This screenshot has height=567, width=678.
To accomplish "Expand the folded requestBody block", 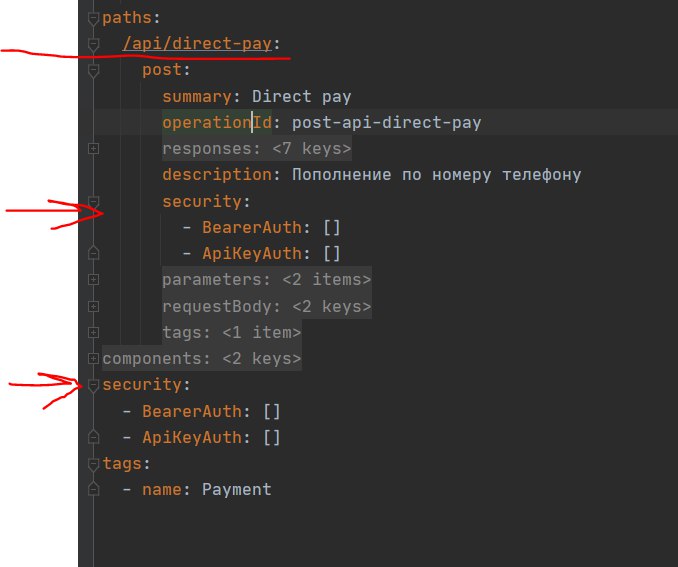I will coord(93,307).
